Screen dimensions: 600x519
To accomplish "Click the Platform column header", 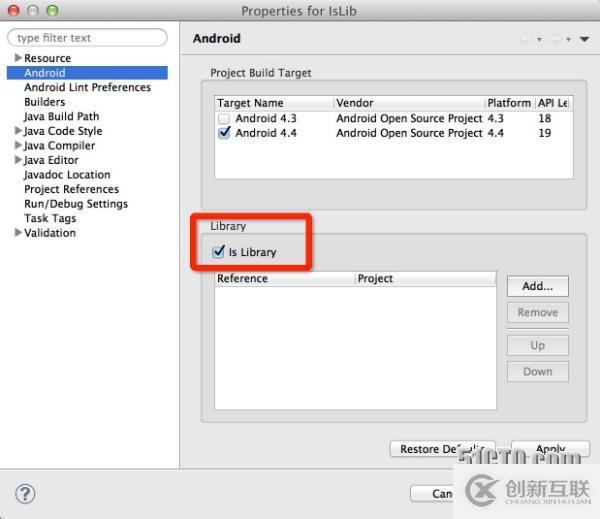I will coord(510,103).
